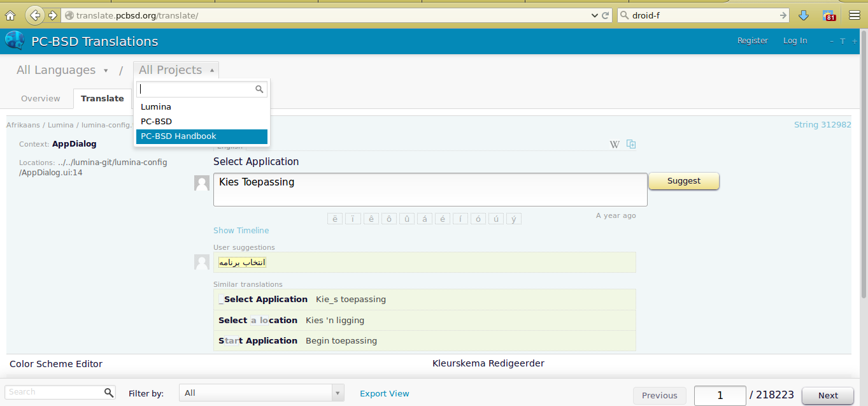Insert the ó special character
This screenshot has height=406, width=868.
tap(478, 219)
